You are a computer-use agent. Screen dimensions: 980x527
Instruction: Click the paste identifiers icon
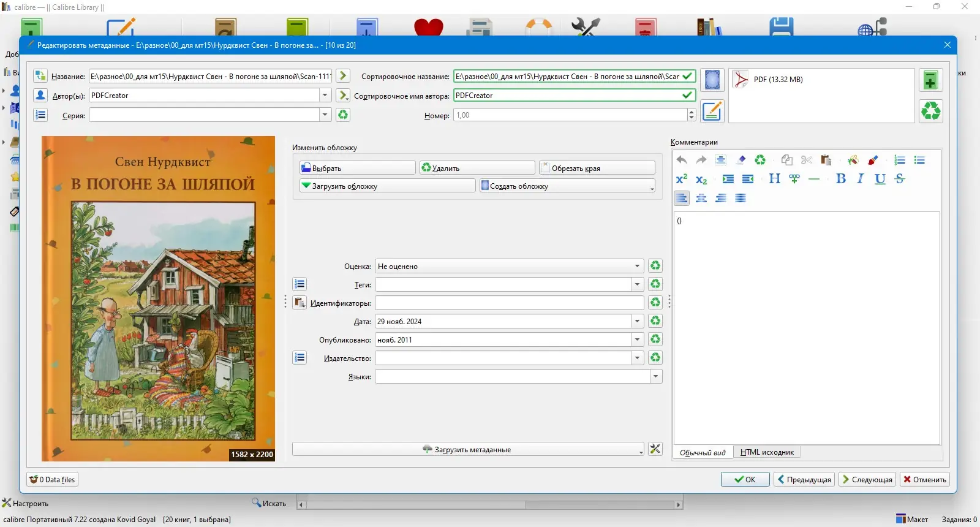300,302
